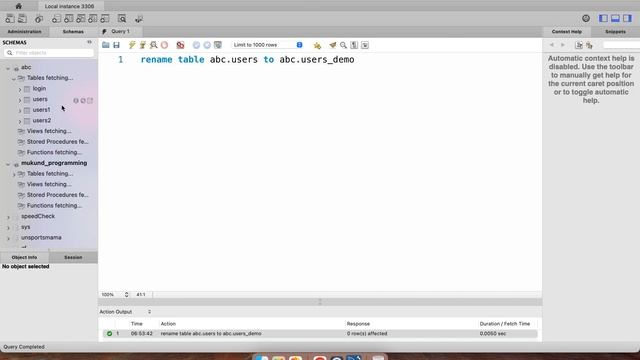Expand the unsportsmama schema
Viewport: 640px width, 360px height.
pos(8,238)
